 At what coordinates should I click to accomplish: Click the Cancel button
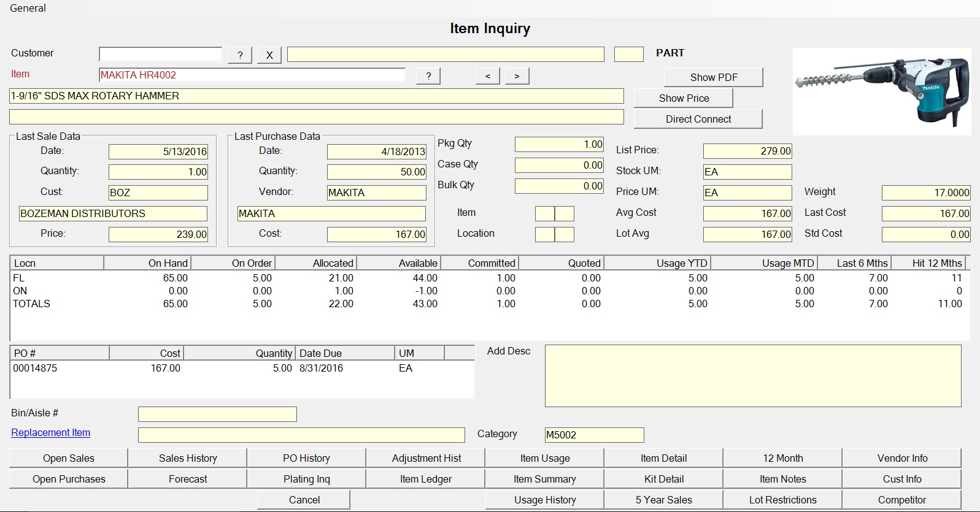pyautogui.click(x=304, y=500)
